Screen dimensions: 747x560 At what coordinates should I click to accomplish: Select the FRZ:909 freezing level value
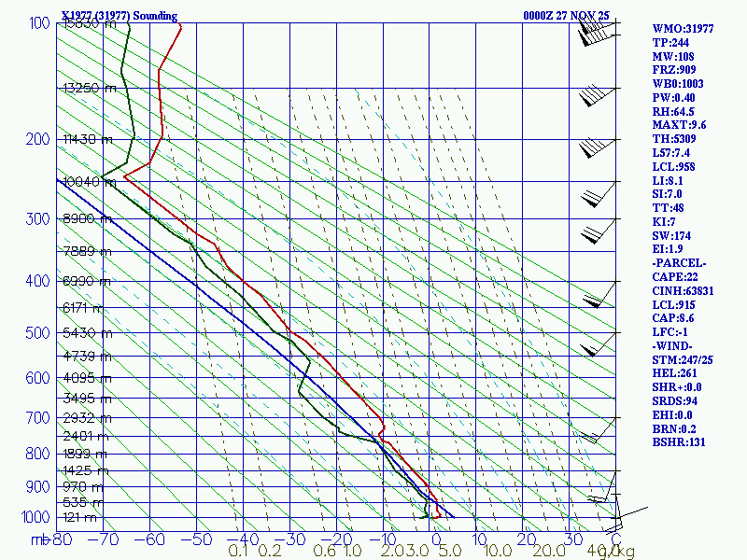coord(673,69)
